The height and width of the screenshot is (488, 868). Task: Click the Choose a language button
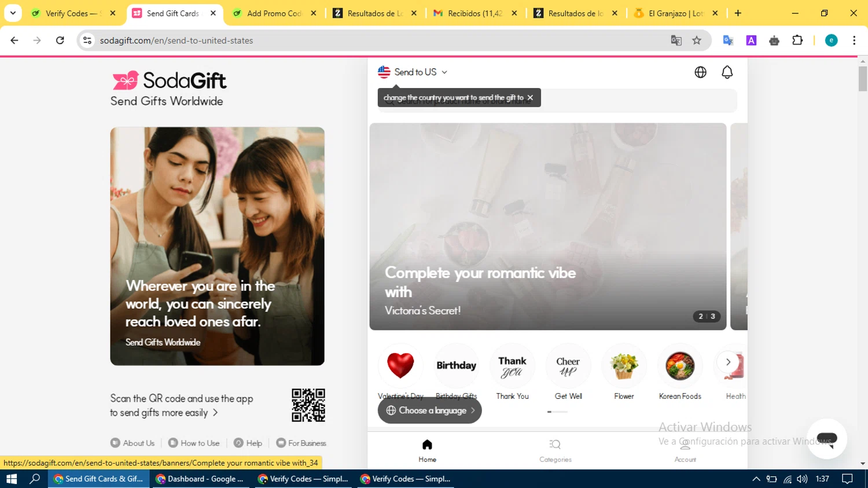tap(430, 410)
